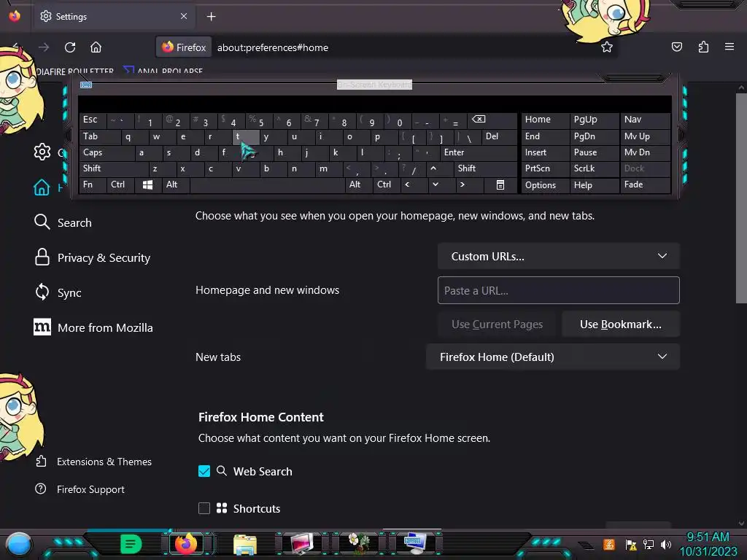Open Extensions & Themes link
747x560 pixels.
point(94,462)
